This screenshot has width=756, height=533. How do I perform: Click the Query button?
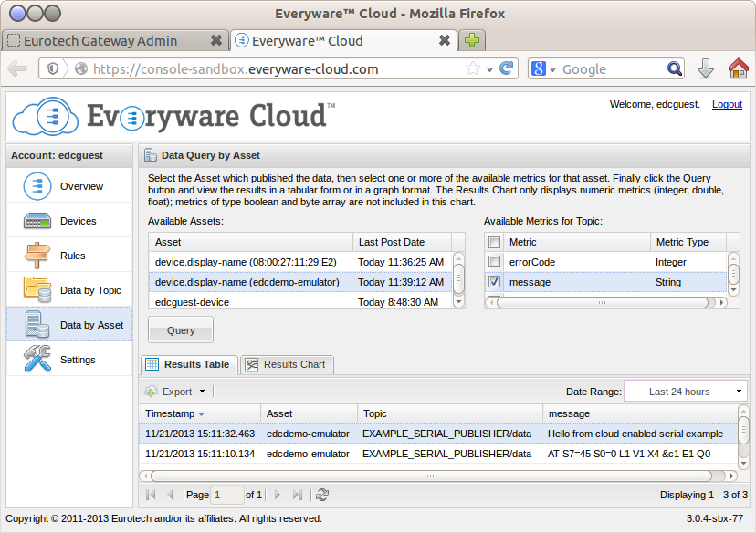pyautogui.click(x=181, y=330)
